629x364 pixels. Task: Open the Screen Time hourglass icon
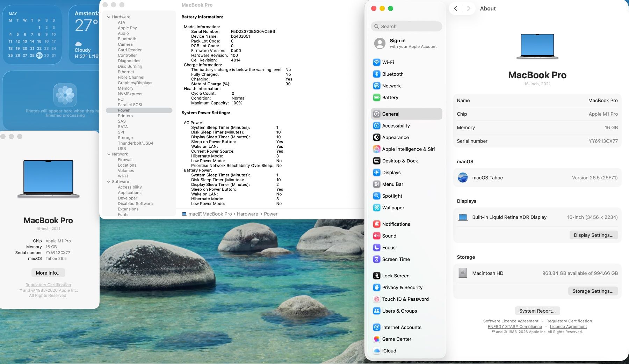pos(377,259)
